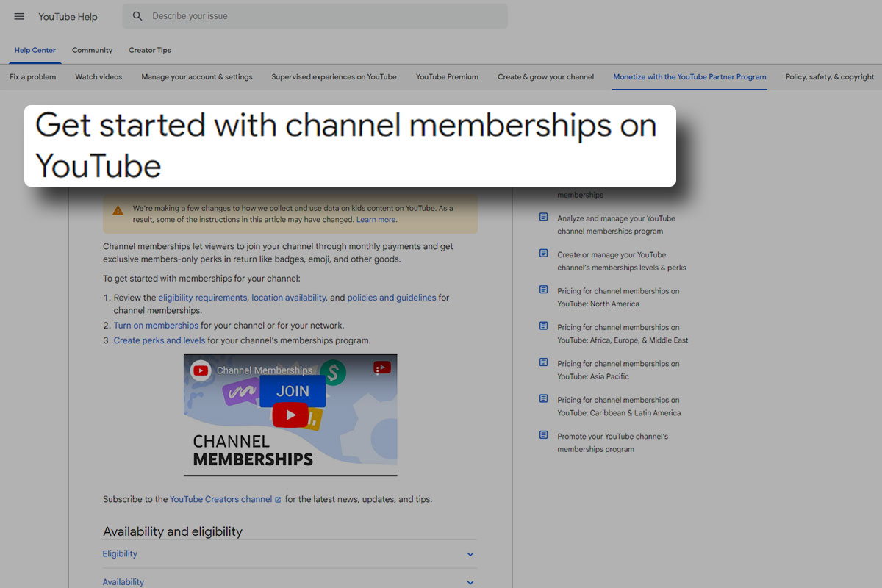Click the play button on the memberships video

click(290, 415)
